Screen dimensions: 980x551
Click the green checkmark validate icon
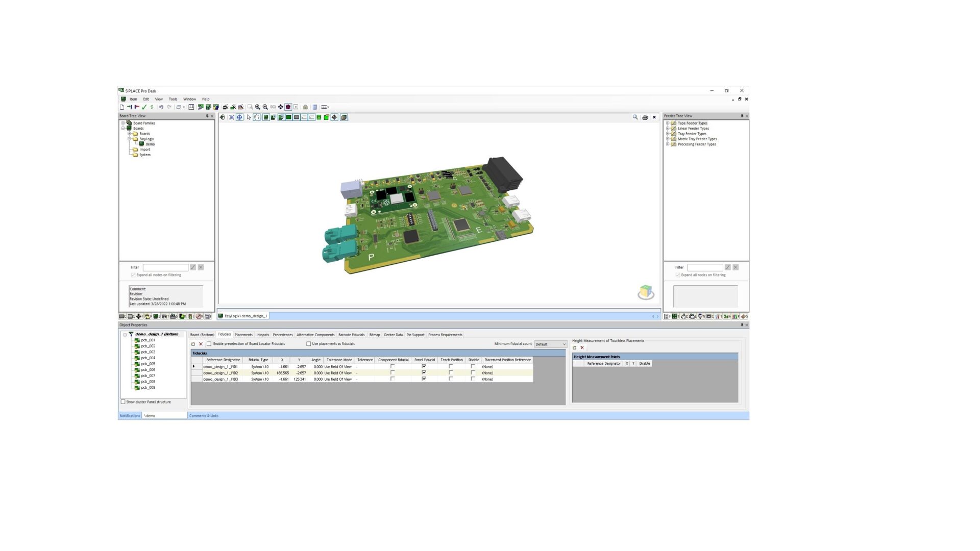(144, 107)
